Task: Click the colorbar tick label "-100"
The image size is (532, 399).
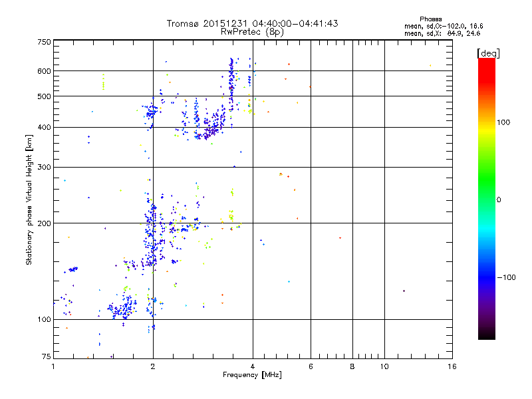Action: click(x=506, y=277)
